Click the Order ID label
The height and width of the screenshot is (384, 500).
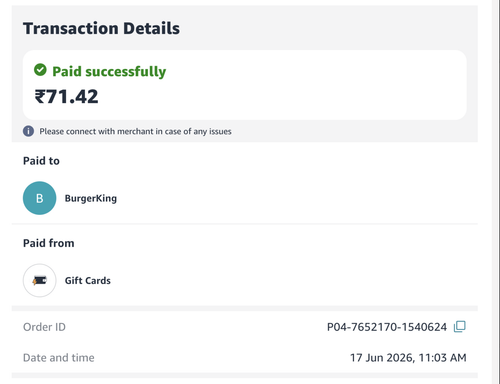point(44,327)
